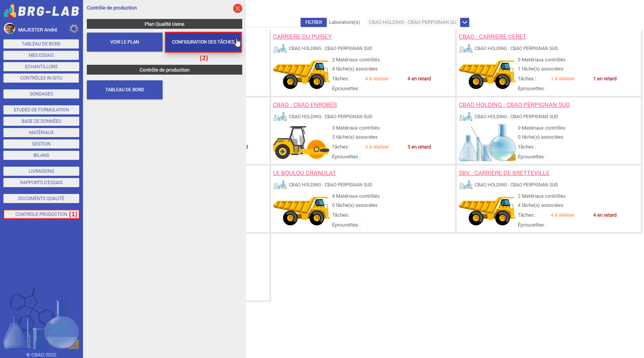Open CONTRÔLES IN-SITU menu
Viewport: 644px width, 358px height.
(x=41, y=78)
